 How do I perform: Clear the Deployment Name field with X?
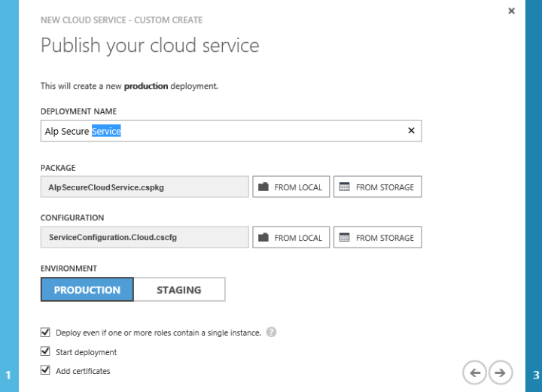click(x=411, y=131)
